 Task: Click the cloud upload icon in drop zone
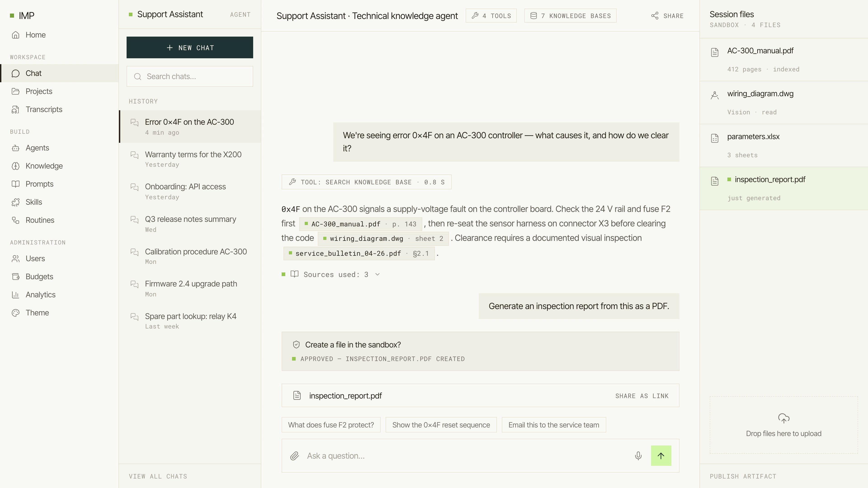[784, 418]
